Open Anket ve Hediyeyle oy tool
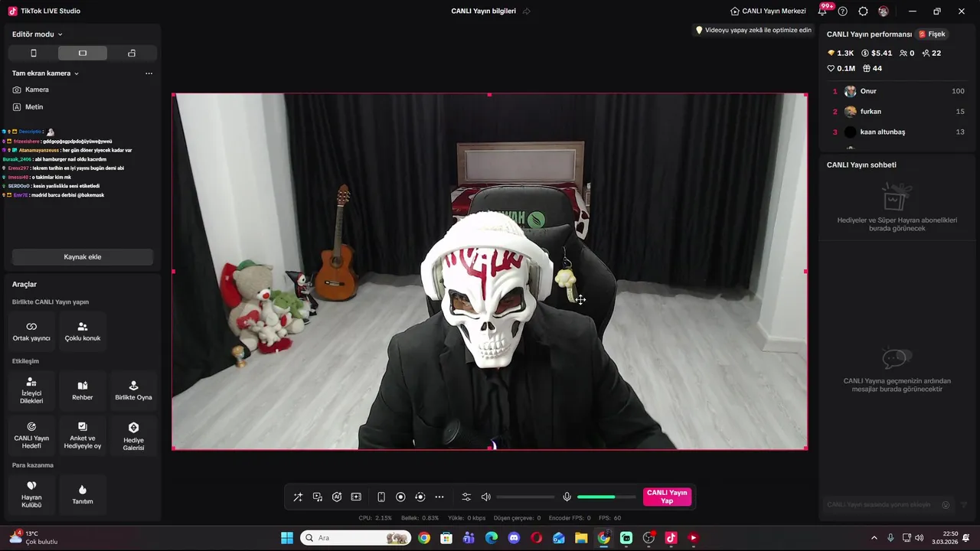The height and width of the screenshot is (551, 980). pos(83,435)
